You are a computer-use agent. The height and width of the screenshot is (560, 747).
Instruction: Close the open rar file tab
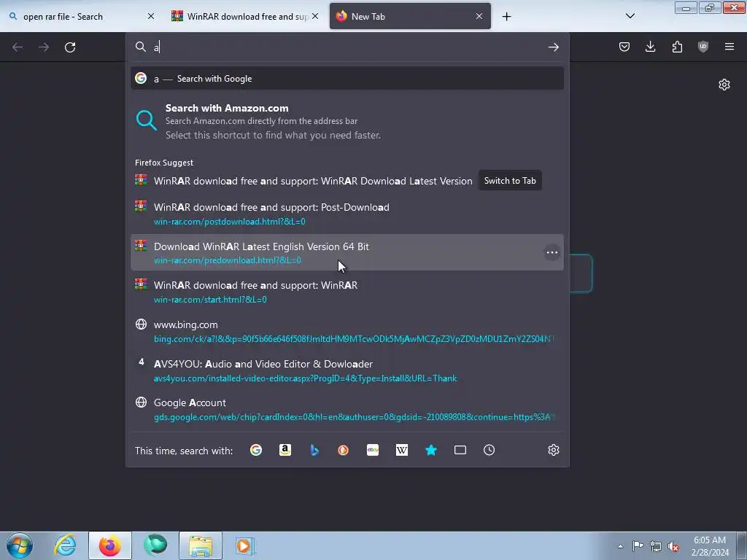(x=151, y=16)
